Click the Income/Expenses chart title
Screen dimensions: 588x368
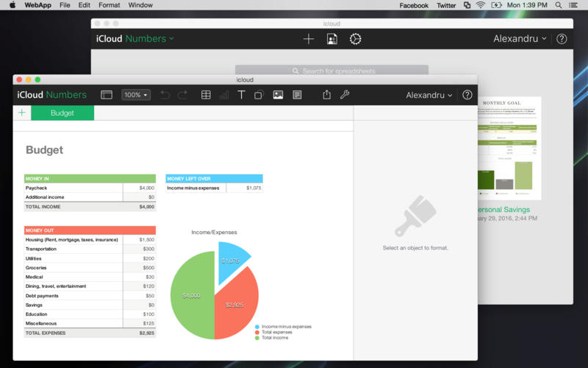pos(214,232)
